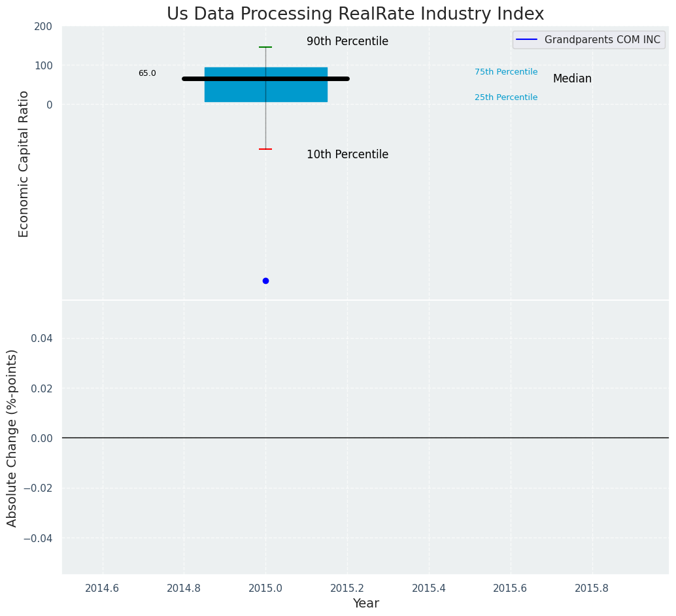Screen dimensions: 676x616
Task: Select the Grandparents COM INC legend label
Action: 602,40
